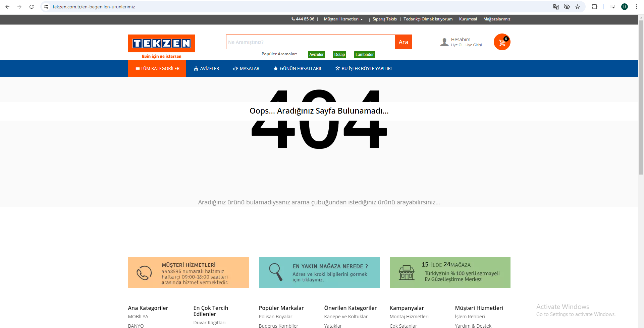Open the site information icon in the address bar

[x=46, y=7]
